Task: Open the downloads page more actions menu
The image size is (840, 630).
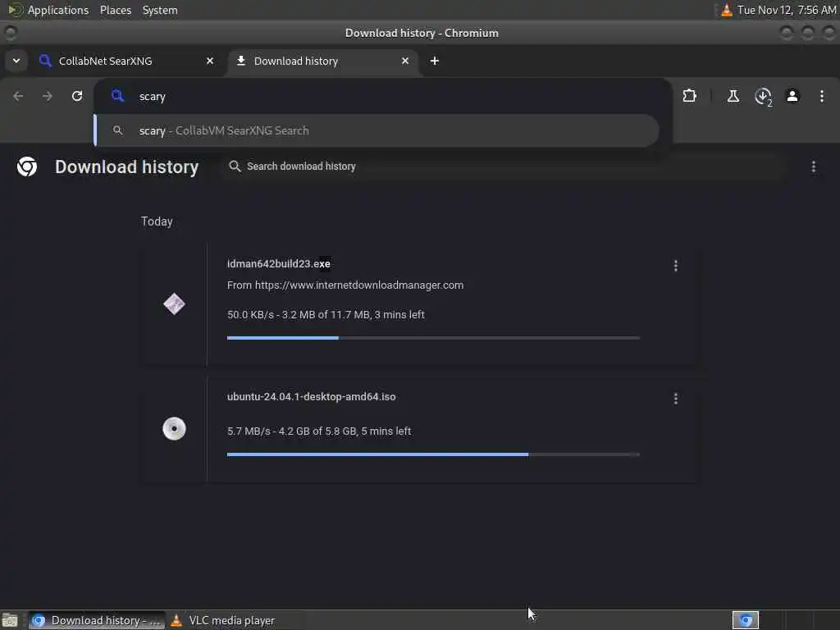Action: point(813,167)
